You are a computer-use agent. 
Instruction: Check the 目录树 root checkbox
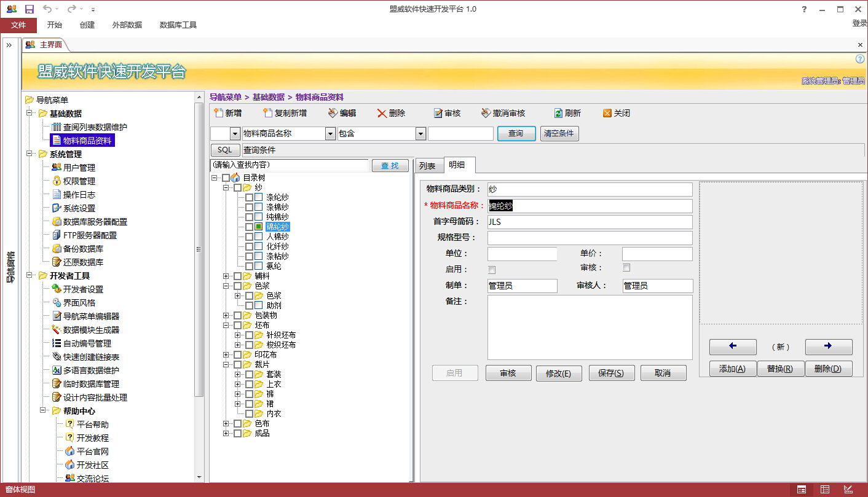click(x=226, y=178)
